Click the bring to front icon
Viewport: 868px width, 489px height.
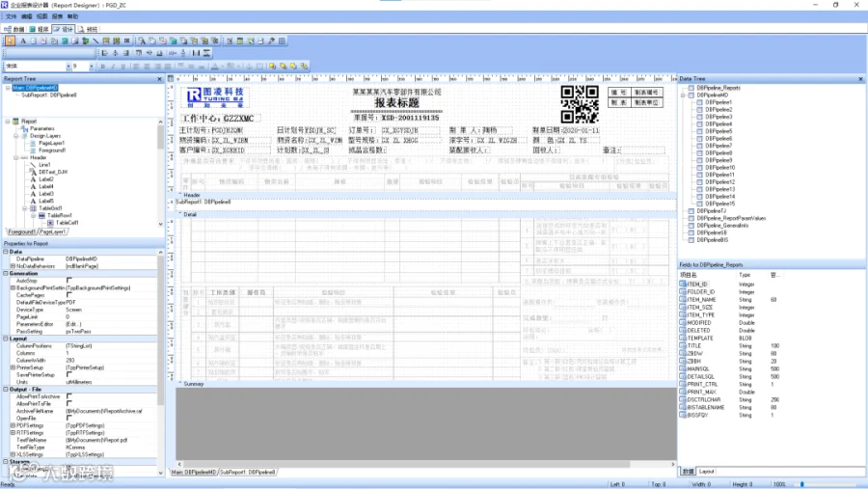click(x=272, y=66)
